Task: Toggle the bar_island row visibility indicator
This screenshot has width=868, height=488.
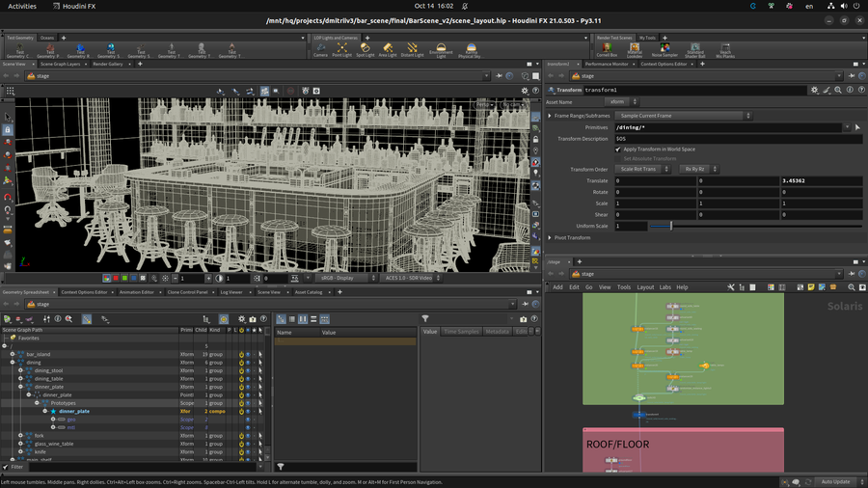Action: coord(248,355)
